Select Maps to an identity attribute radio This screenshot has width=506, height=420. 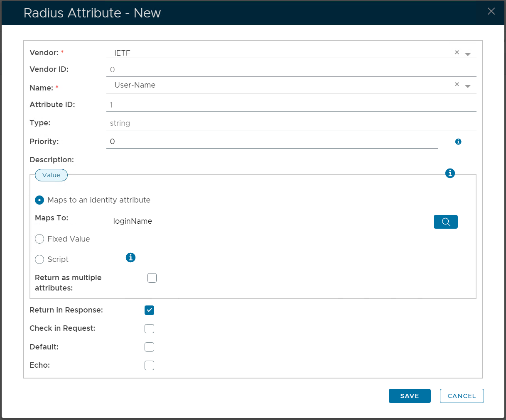coord(39,200)
